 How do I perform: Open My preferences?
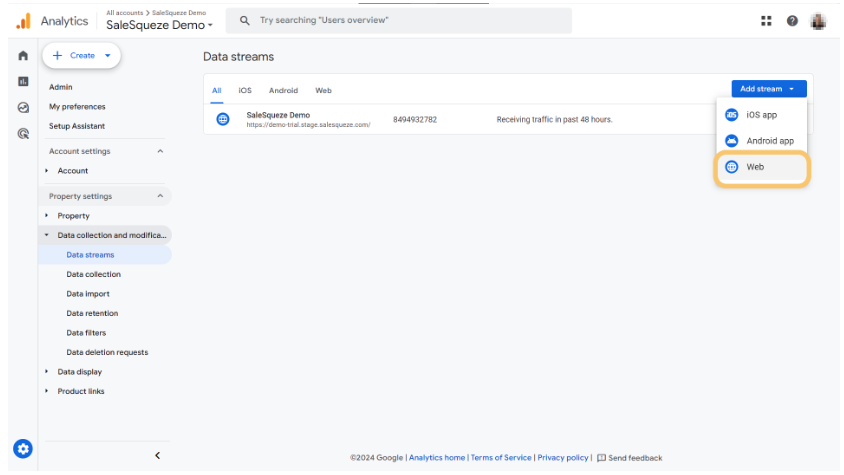pyautogui.click(x=77, y=107)
